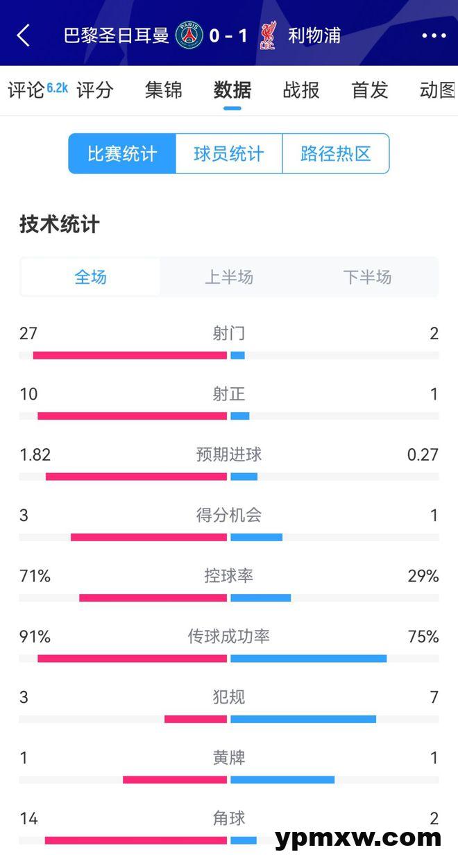Switch to the 评论 tab
Image resolution: width=458 pixels, height=868 pixels.
(26, 90)
